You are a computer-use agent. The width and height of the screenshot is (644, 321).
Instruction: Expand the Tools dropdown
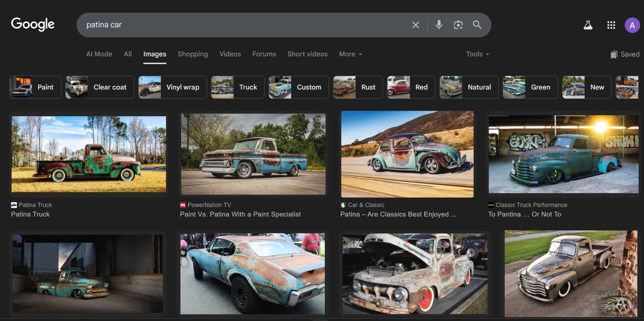(x=477, y=54)
